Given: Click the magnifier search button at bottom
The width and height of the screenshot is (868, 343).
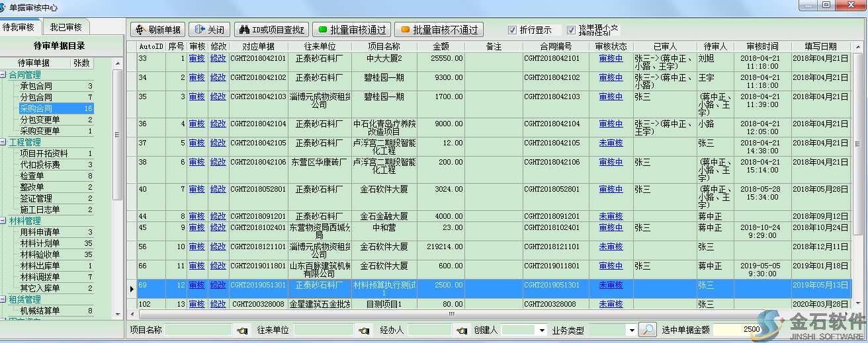Looking at the screenshot, I should pos(648,330).
